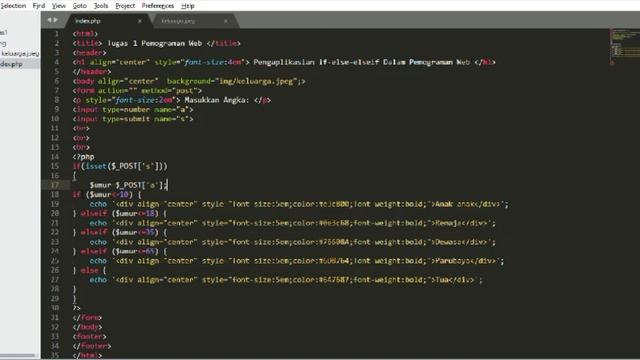Click the minimap code preview
Screen dimensions: 640x360
click(624, 47)
